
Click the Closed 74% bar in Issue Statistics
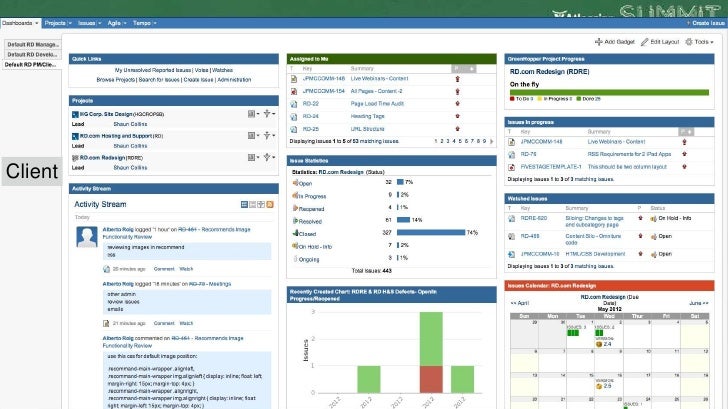430,232
